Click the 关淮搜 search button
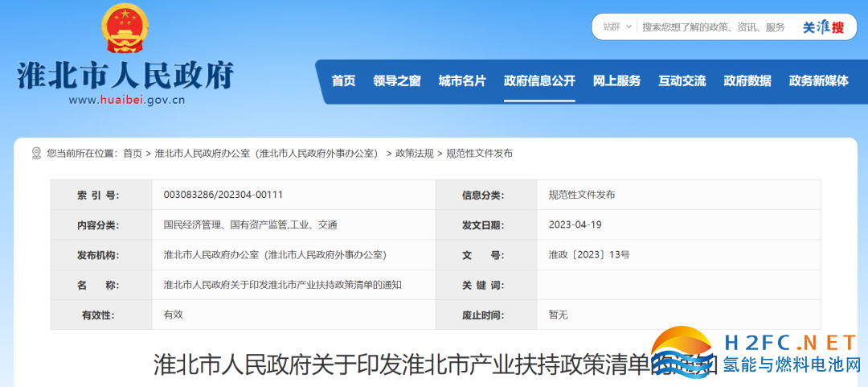Screen dimensions: 868x387 (x=823, y=27)
